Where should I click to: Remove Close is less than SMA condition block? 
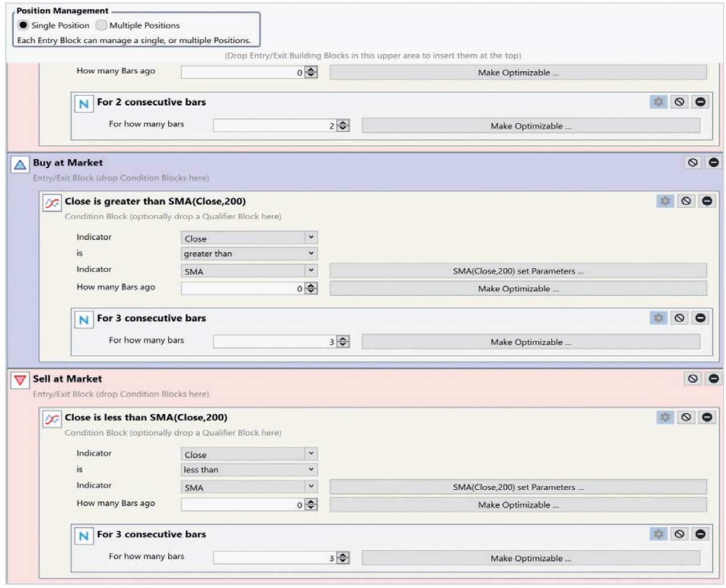707,417
